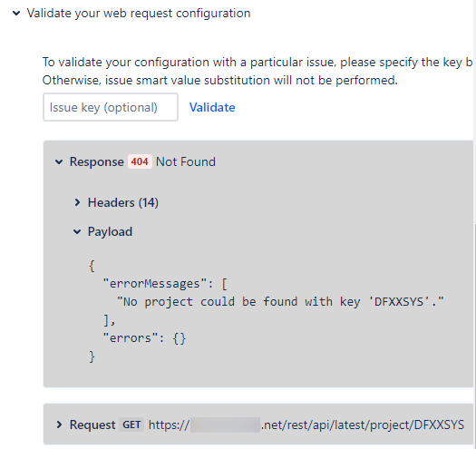Focus the Issue key (optional) field

tap(111, 107)
